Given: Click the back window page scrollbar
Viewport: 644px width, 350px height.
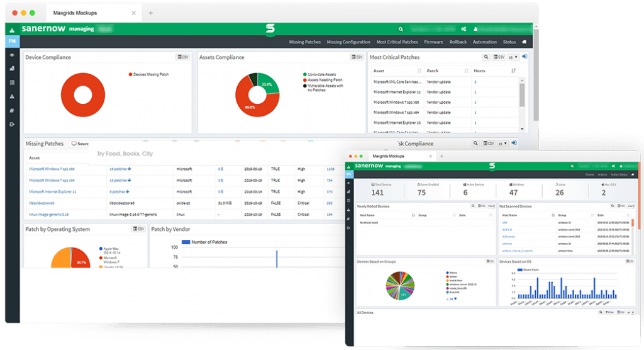Looking at the screenshot, I should [x=536, y=74].
